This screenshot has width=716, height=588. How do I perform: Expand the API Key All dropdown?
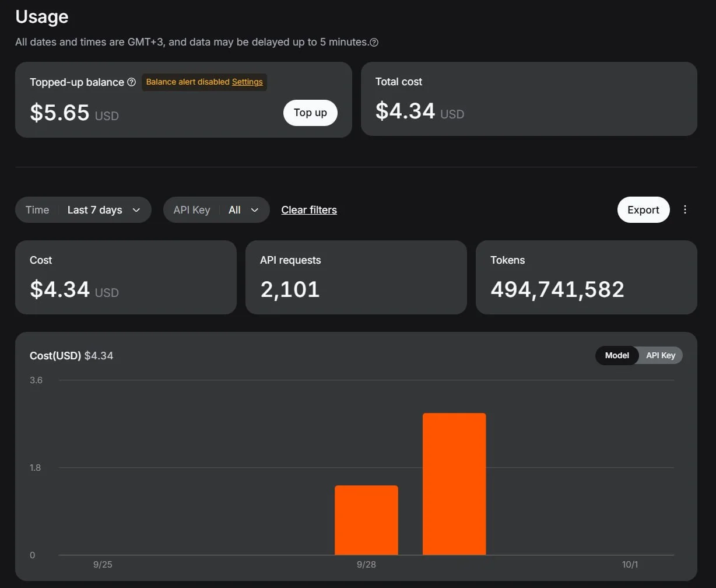click(x=216, y=210)
